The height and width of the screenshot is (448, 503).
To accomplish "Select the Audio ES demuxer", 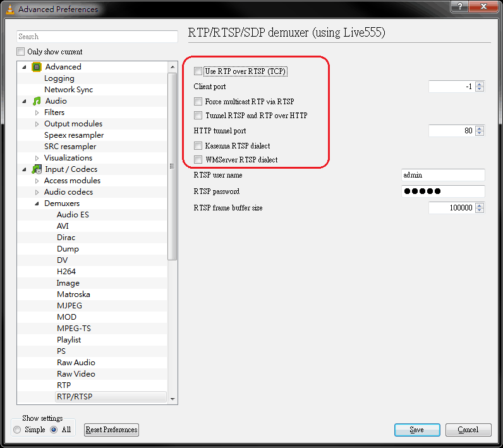I will 73,215.
